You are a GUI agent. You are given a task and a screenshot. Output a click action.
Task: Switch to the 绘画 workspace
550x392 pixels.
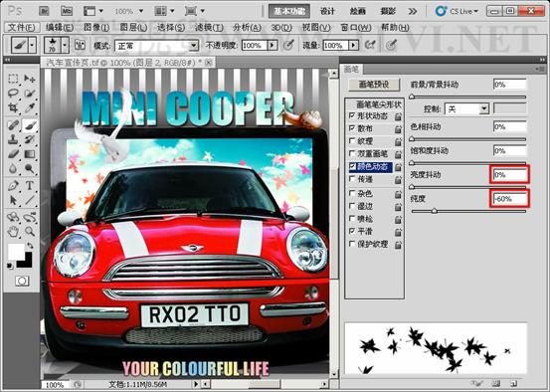[x=358, y=11]
